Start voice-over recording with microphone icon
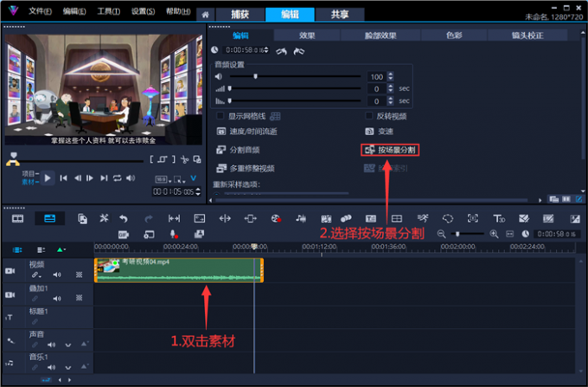This screenshot has width=588, height=387. (x=174, y=235)
